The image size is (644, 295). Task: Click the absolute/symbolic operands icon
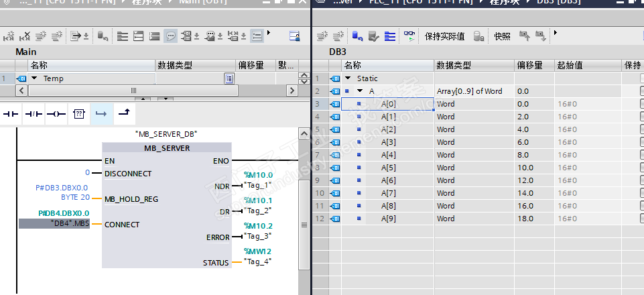click(x=186, y=36)
